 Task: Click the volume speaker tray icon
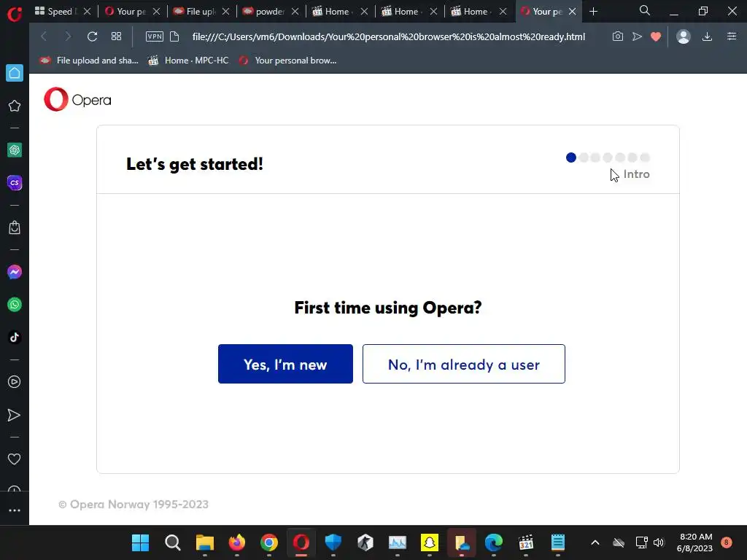(x=659, y=542)
